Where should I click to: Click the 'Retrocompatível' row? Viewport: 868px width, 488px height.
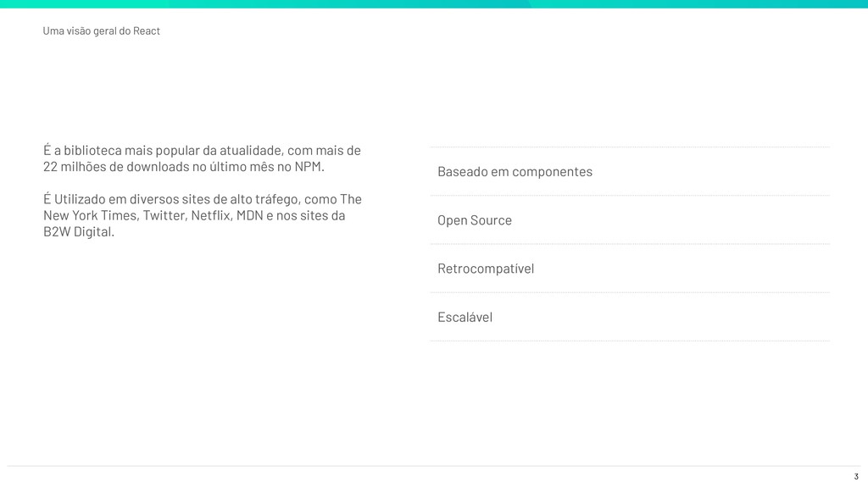pyautogui.click(x=630, y=269)
